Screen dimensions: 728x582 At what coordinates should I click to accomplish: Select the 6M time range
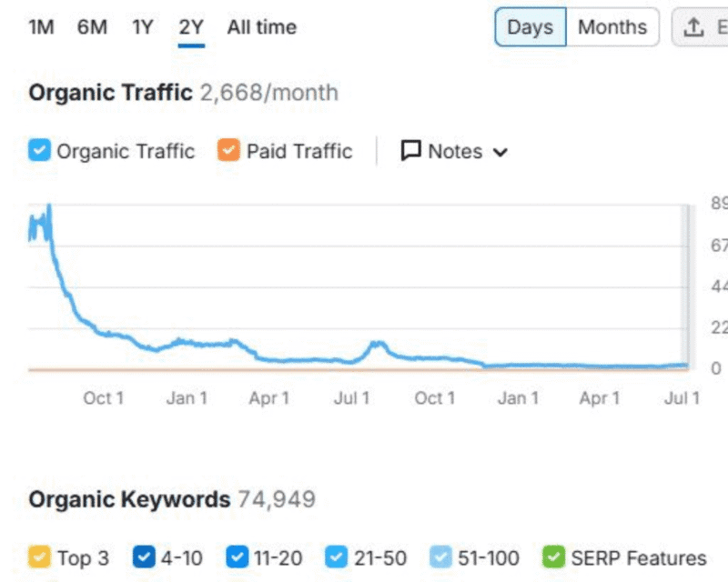tap(92, 27)
